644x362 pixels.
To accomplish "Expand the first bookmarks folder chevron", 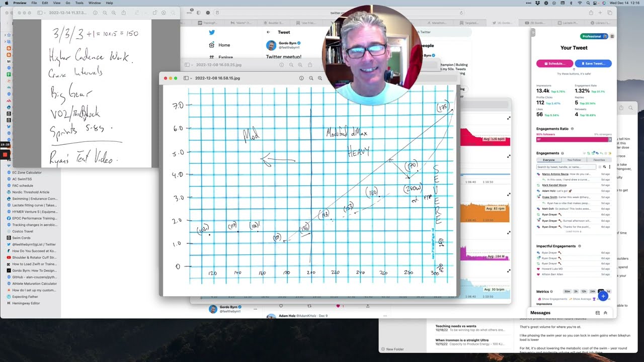I will 5,35.
